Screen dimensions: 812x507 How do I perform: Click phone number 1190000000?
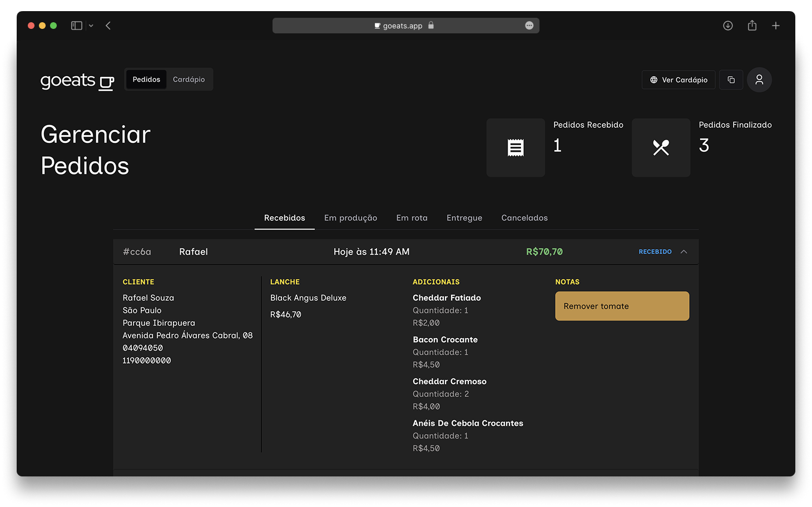pos(147,360)
